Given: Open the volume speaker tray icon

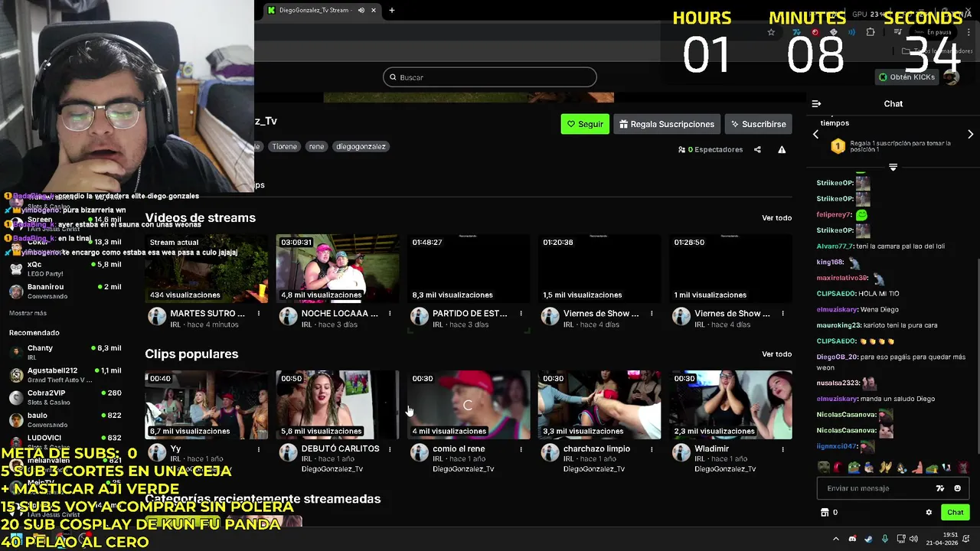Looking at the screenshot, I should [914, 539].
